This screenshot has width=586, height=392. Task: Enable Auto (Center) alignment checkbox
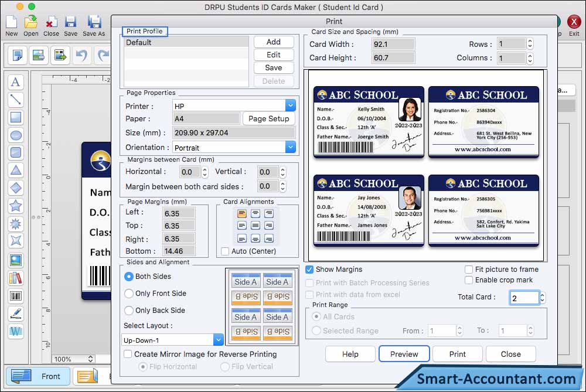click(x=225, y=251)
